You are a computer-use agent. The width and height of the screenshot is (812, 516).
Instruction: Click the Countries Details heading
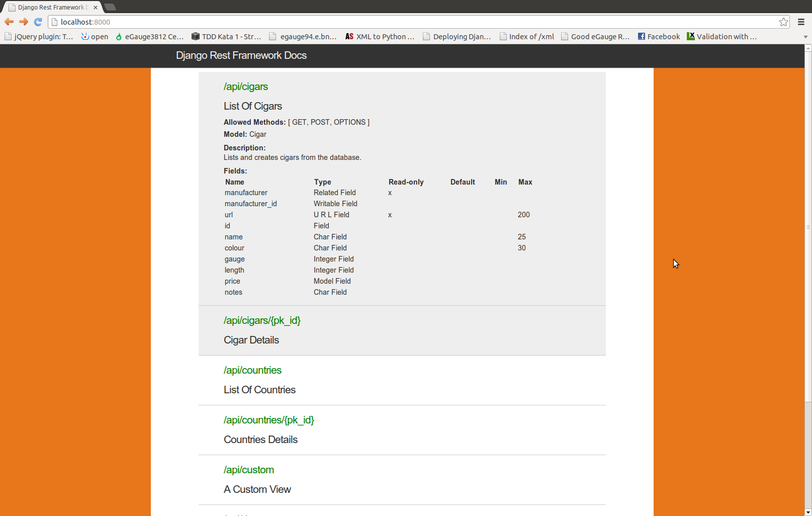click(x=260, y=440)
